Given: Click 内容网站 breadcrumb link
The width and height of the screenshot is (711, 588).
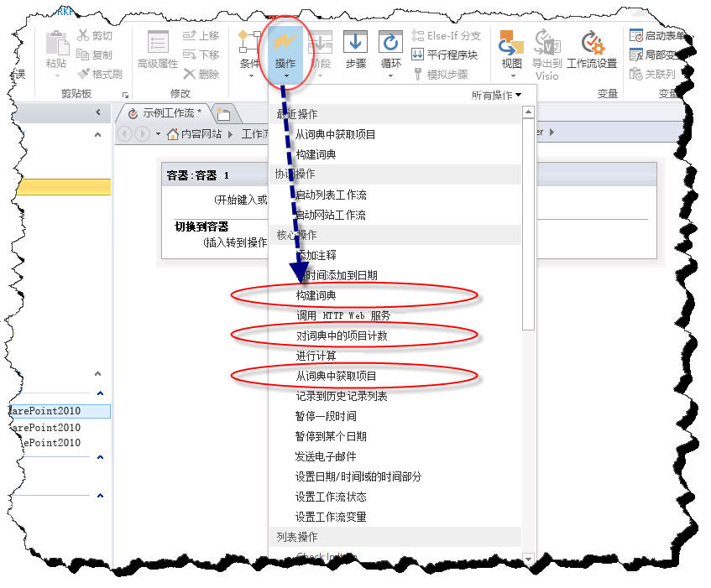Looking at the screenshot, I should 201,134.
